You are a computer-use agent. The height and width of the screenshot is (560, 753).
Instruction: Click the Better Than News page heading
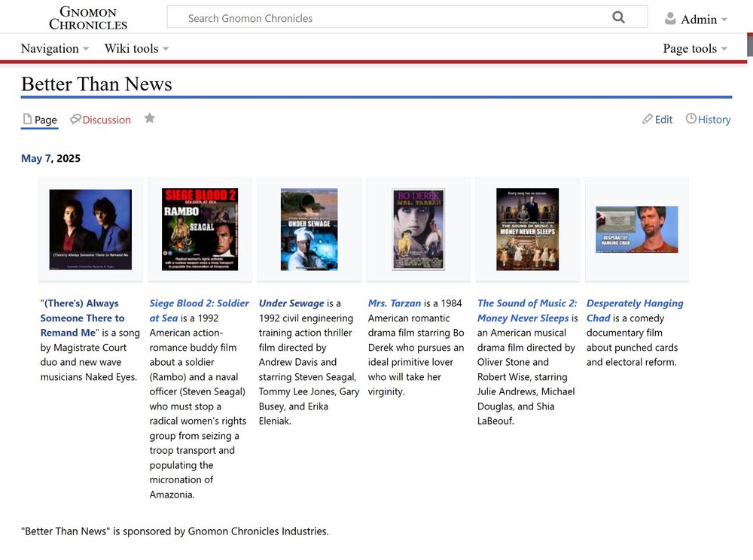pos(96,84)
